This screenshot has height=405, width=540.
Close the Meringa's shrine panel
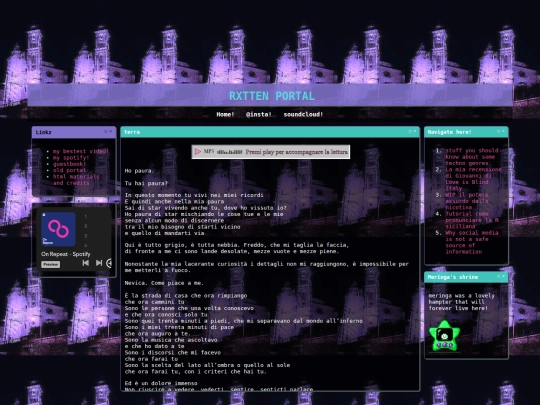[x=503, y=276]
